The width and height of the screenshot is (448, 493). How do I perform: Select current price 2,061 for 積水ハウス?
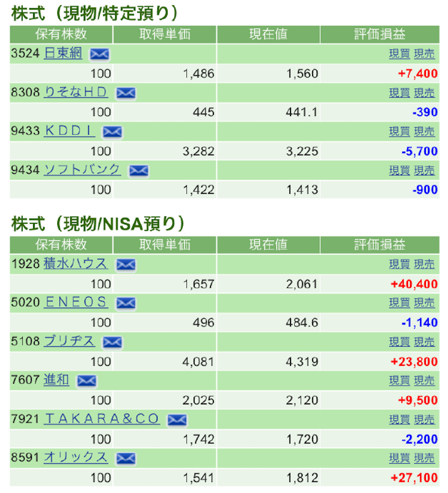point(302,284)
